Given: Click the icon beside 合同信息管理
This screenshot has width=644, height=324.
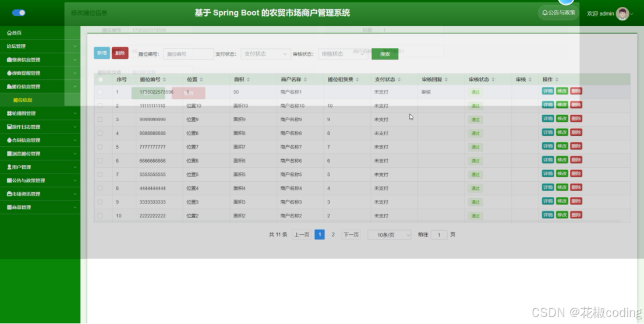Looking at the screenshot, I should click(9, 140).
